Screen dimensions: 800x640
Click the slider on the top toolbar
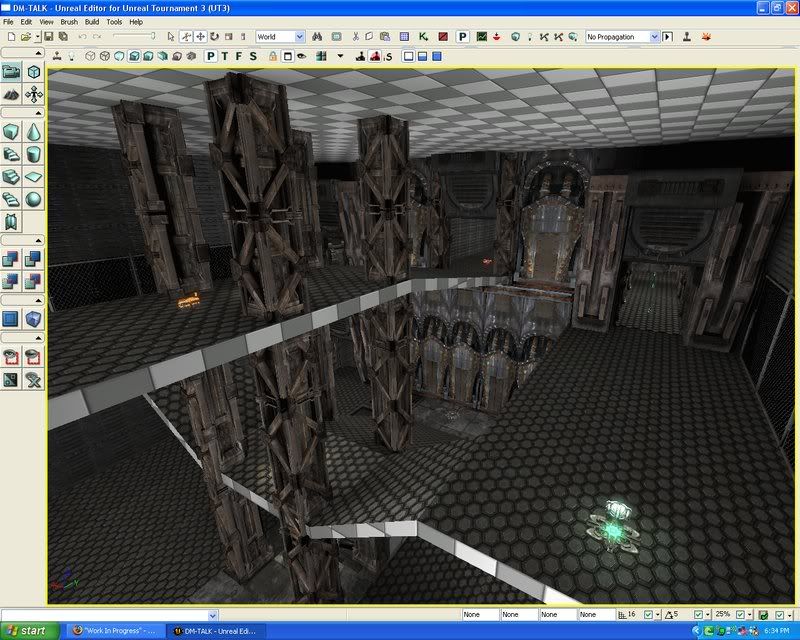tap(134, 36)
